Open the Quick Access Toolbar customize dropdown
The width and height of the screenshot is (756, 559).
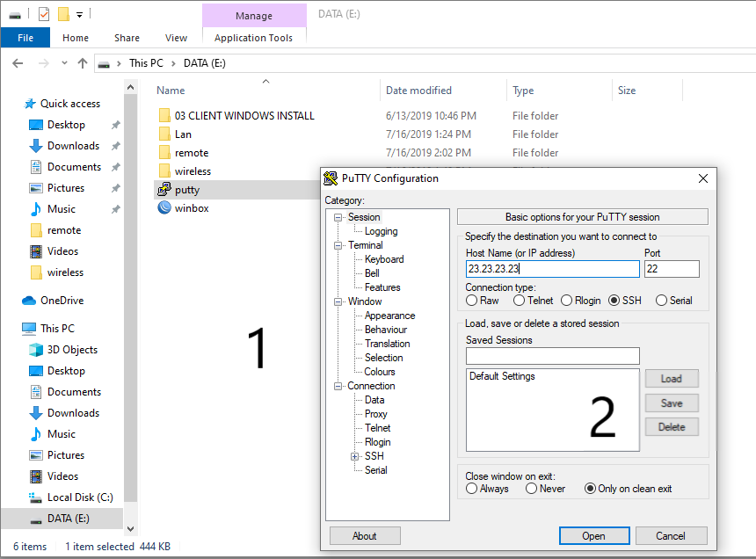[x=79, y=15]
